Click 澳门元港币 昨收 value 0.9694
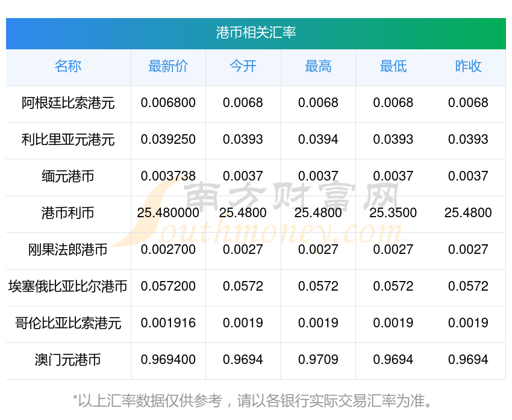 click(x=468, y=360)
